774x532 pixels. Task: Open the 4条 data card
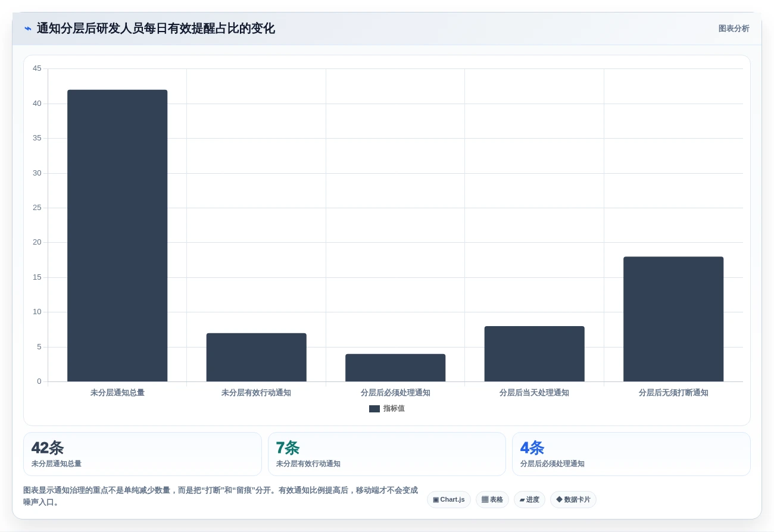(631, 454)
